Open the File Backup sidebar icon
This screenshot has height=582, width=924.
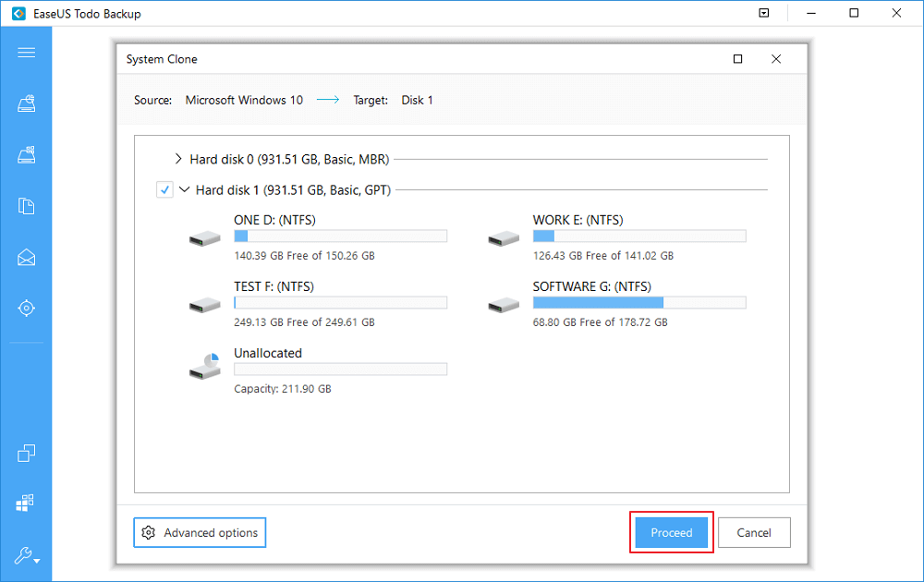pos(26,206)
